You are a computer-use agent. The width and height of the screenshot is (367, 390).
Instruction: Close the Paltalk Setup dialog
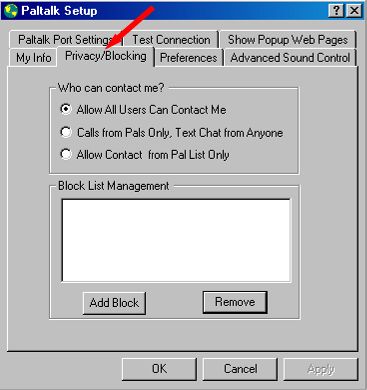[354, 11]
